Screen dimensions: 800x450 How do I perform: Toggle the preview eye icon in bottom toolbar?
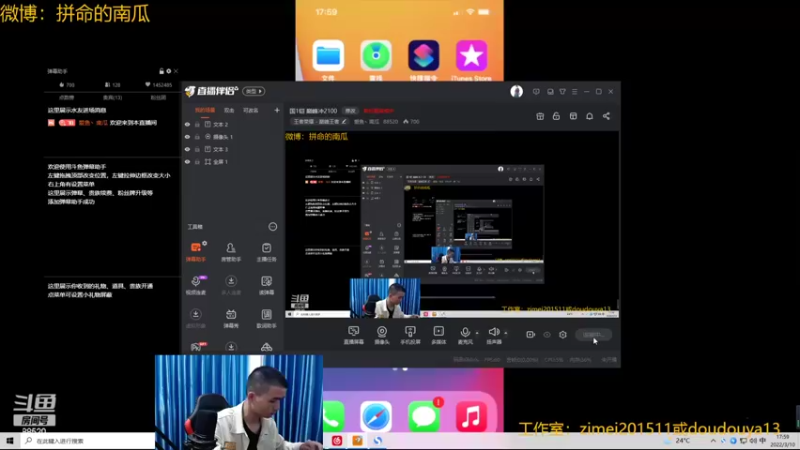(x=547, y=335)
